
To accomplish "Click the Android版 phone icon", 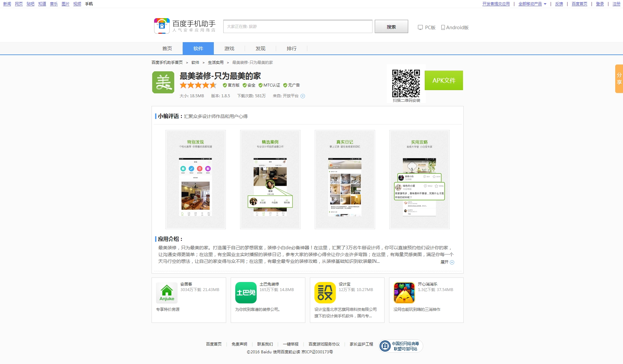I will click(x=443, y=28).
